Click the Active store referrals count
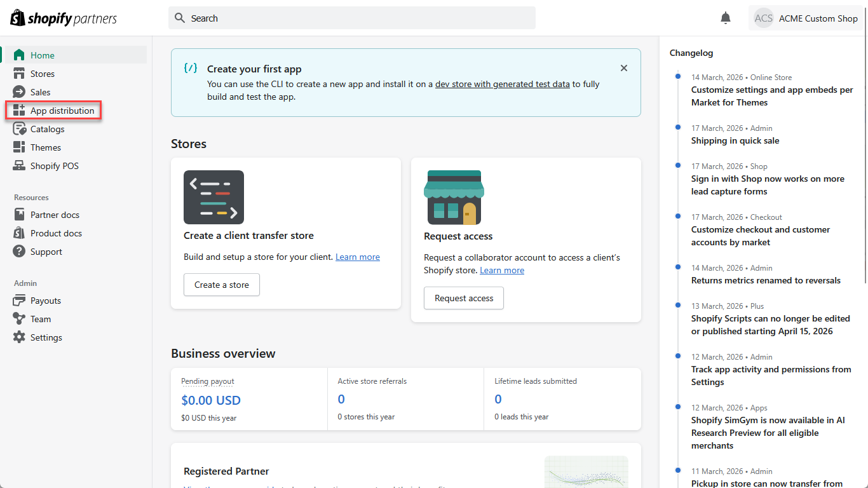This screenshot has width=868, height=488. (x=341, y=399)
